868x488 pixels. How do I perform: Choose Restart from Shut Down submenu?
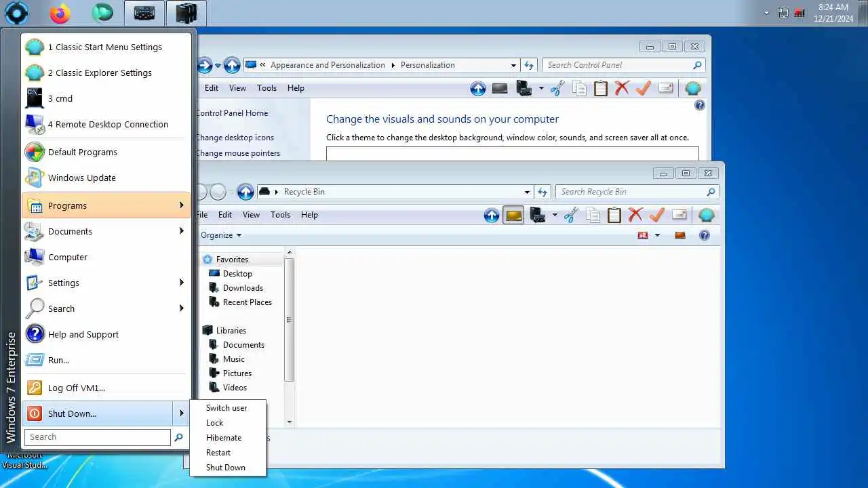228,453
